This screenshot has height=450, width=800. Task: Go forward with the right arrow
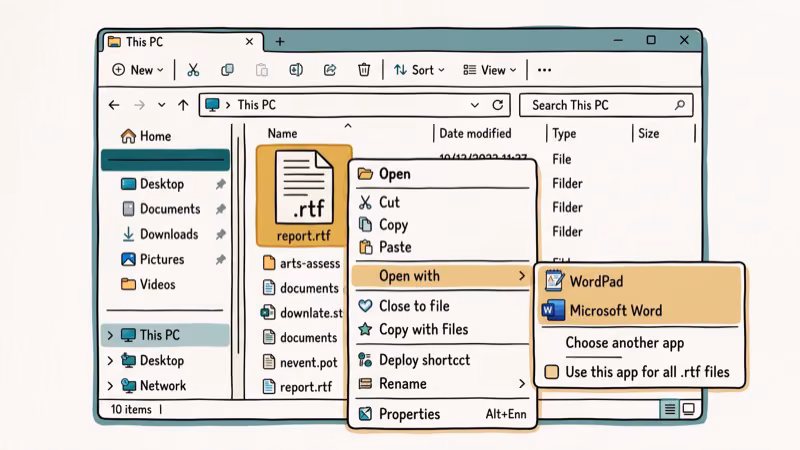(139, 105)
